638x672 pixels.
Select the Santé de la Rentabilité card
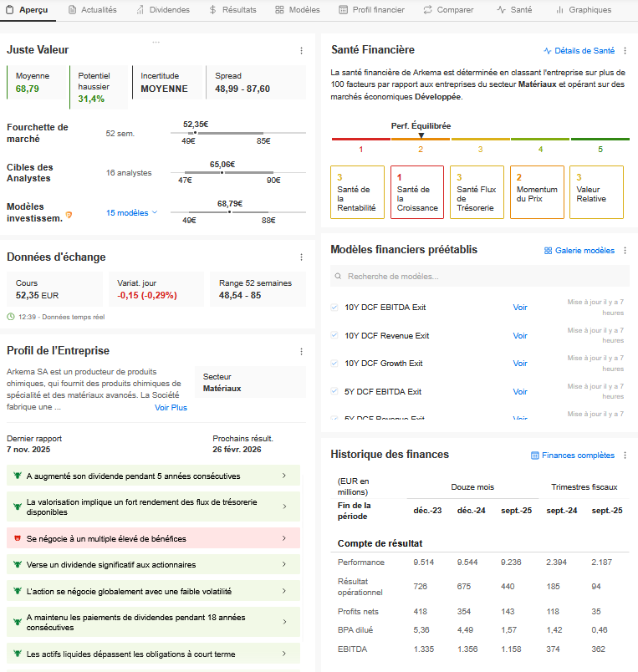point(357,192)
